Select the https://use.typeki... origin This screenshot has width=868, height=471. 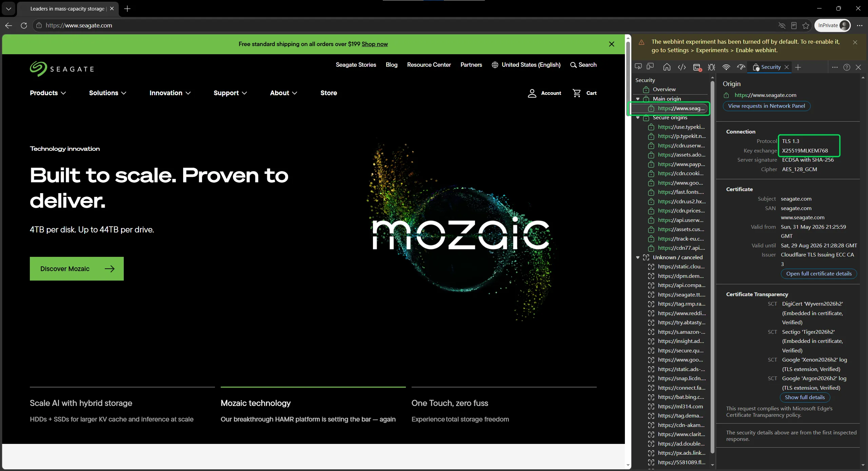point(681,127)
